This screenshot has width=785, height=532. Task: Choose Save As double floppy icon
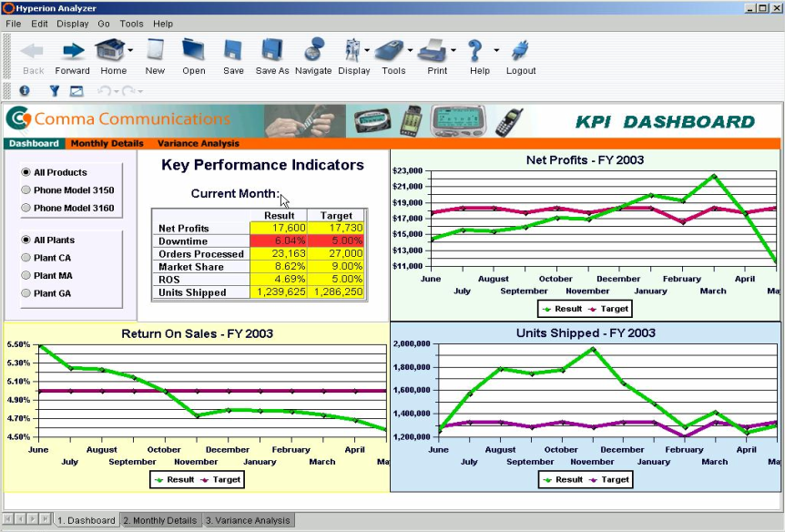pos(272,49)
